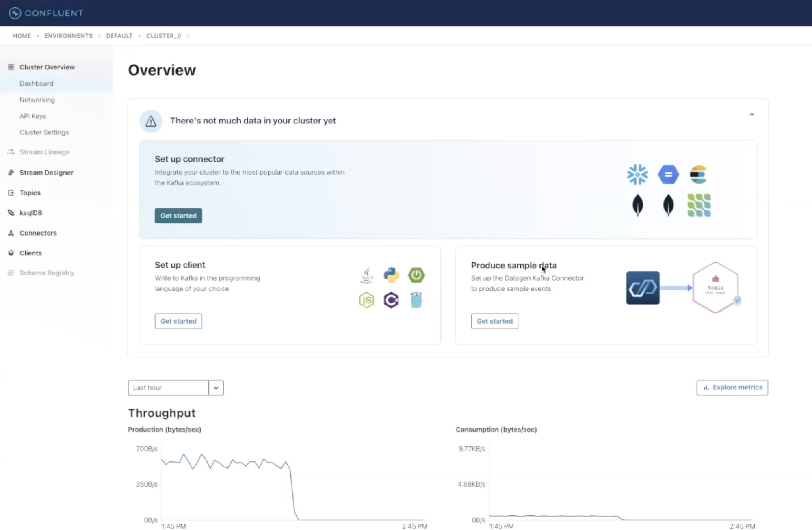The image size is (812, 530).
Task: Click the Schema Registry icon in sidebar
Action: tap(11, 273)
